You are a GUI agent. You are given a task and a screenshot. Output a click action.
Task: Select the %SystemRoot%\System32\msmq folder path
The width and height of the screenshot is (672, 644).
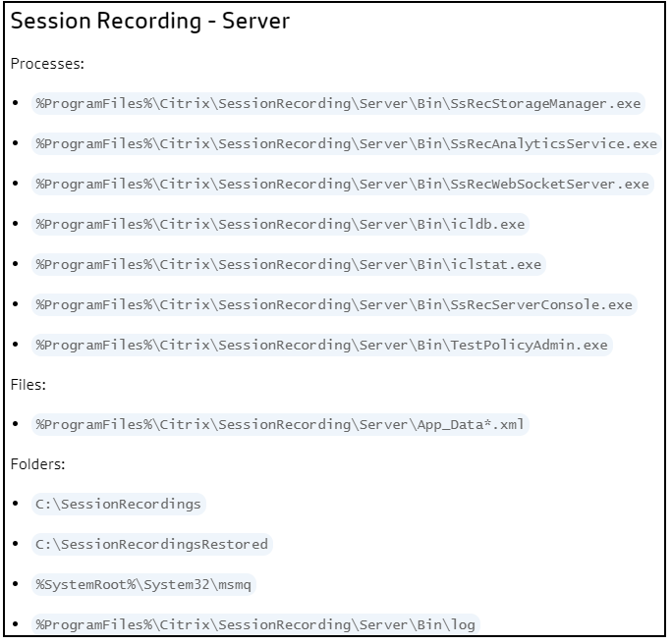pos(143,585)
